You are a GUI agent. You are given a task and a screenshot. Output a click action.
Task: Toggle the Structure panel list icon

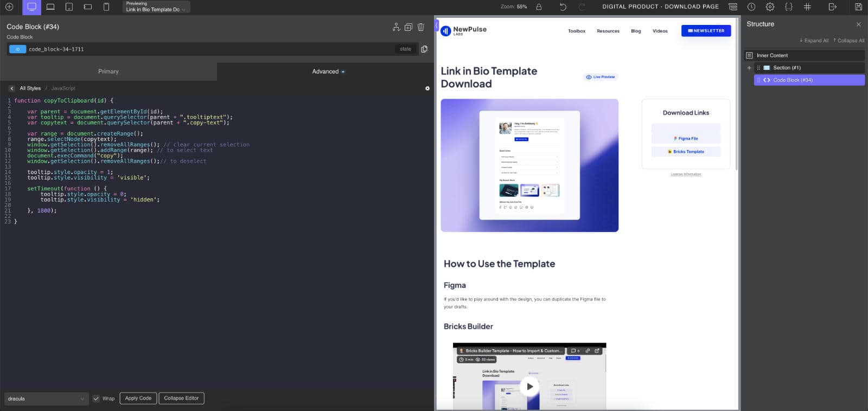[733, 7]
